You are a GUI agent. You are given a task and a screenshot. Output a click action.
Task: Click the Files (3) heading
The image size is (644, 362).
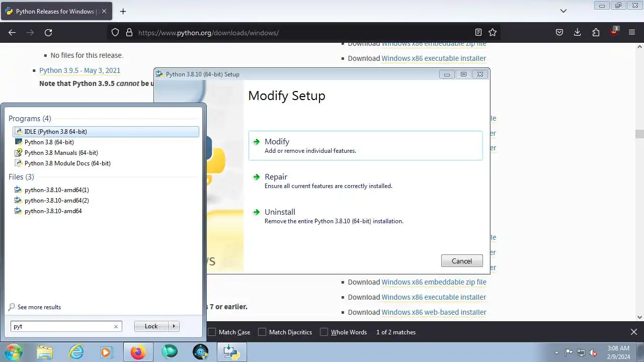[21, 177]
